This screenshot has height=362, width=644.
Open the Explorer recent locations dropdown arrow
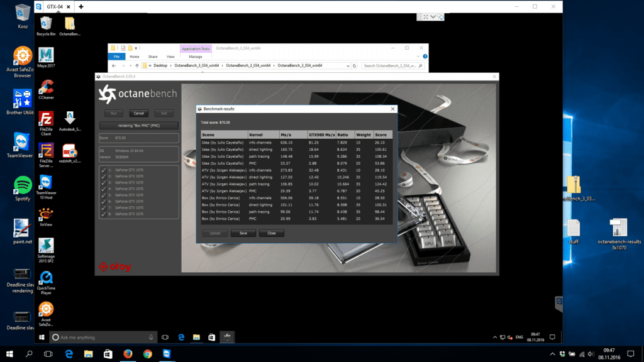tap(130, 65)
